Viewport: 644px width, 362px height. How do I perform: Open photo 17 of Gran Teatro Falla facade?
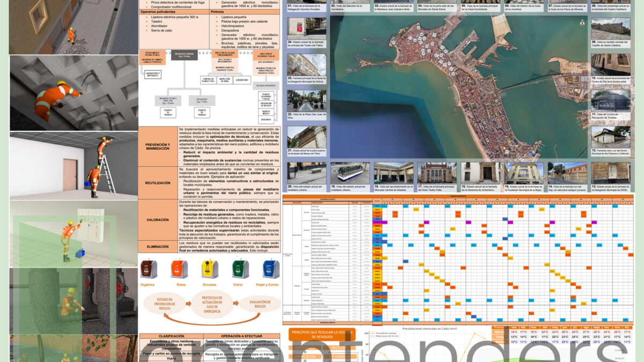[x=437, y=173]
